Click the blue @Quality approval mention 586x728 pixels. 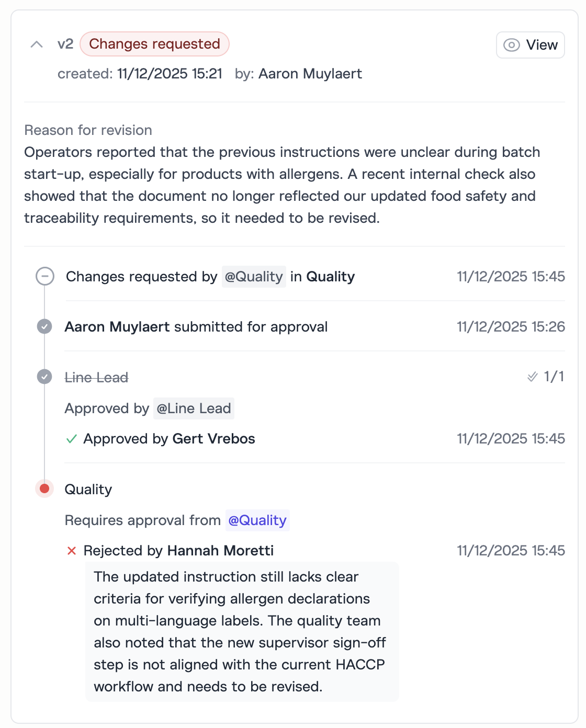pyautogui.click(x=257, y=520)
